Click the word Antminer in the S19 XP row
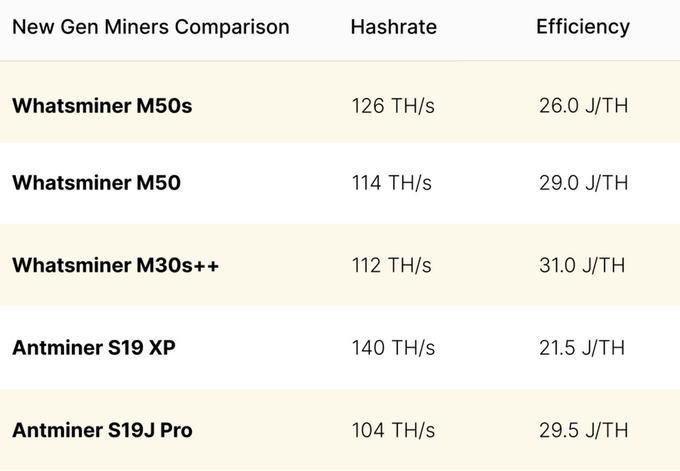 [57, 348]
